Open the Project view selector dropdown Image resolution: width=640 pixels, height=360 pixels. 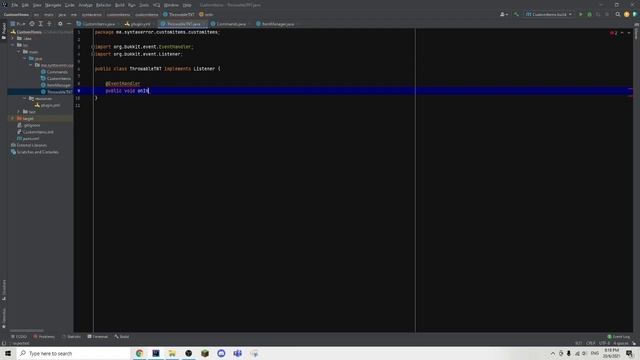point(18,24)
